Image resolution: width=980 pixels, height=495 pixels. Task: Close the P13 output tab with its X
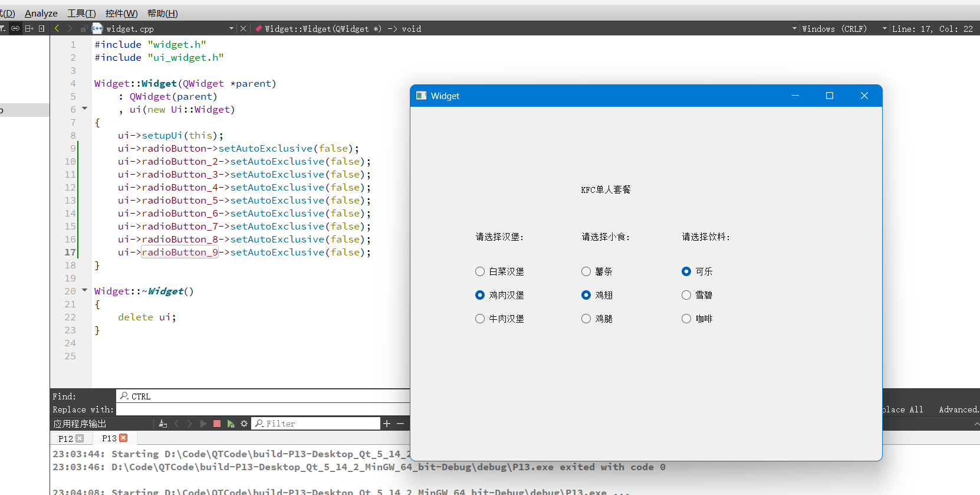click(x=123, y=438)
